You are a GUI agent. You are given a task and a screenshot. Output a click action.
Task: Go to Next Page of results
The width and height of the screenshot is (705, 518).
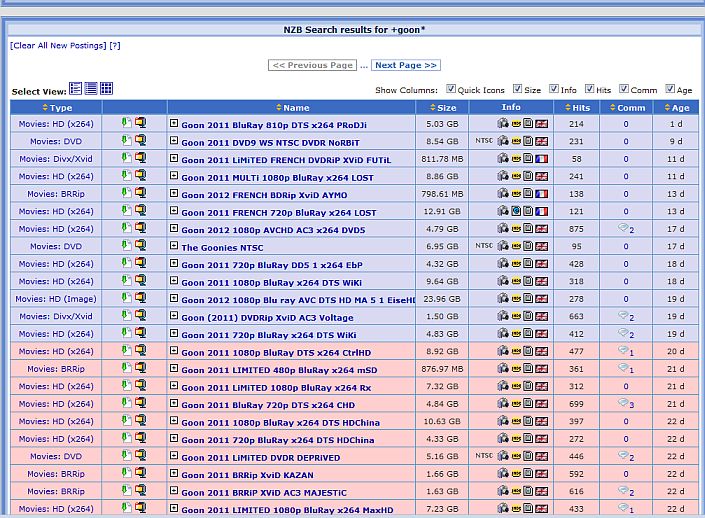pyautogui.click(x=406, y=65)
